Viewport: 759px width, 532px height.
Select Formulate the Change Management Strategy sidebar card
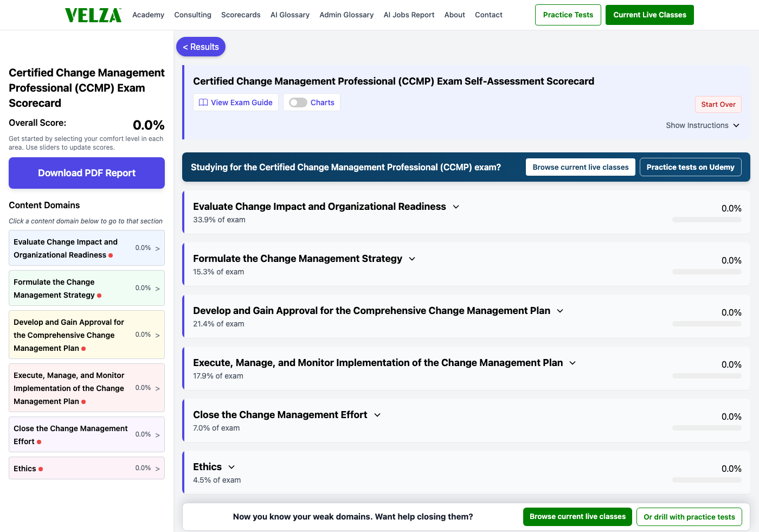87,288
